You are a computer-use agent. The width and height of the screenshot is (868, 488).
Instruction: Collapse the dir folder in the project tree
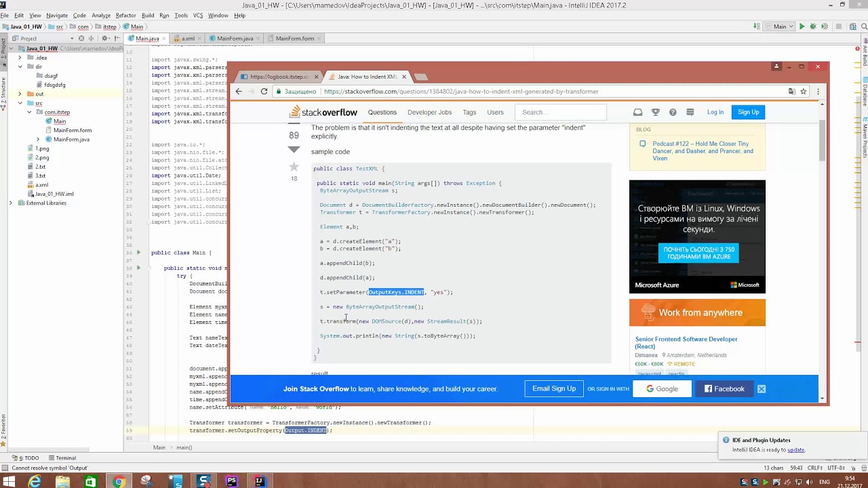point(20,66)
